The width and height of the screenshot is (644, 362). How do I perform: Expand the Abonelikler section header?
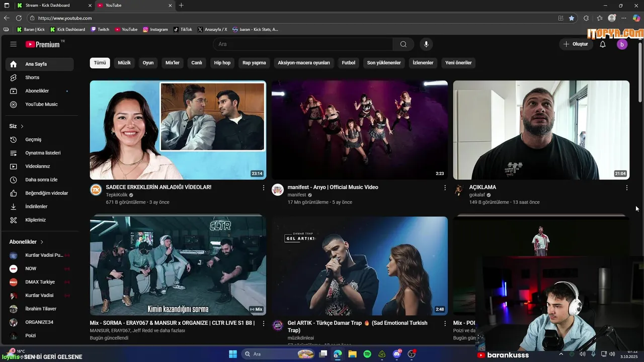(x=26, y=242)
